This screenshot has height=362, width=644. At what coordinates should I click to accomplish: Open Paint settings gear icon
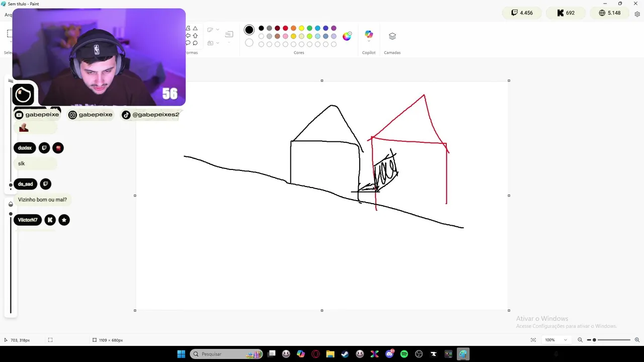pos(637,14)
